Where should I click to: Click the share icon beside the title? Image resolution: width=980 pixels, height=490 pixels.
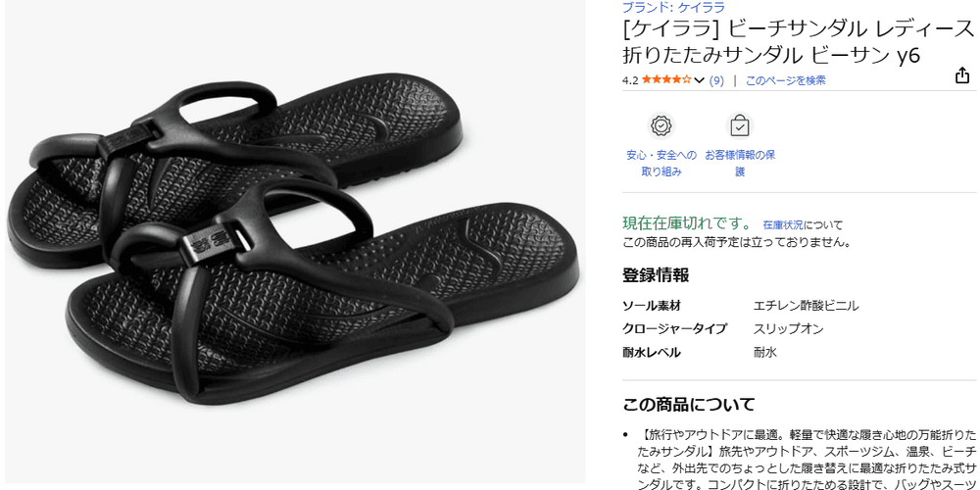(961, 75)
